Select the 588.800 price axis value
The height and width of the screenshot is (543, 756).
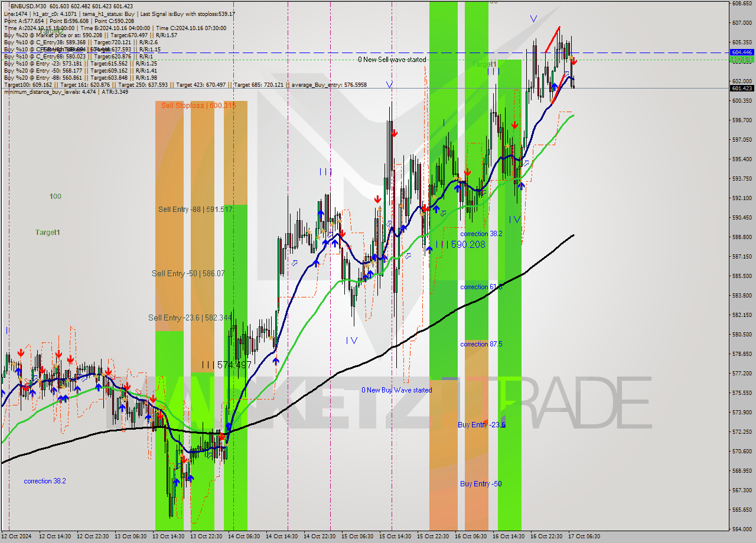click(742, 237)
